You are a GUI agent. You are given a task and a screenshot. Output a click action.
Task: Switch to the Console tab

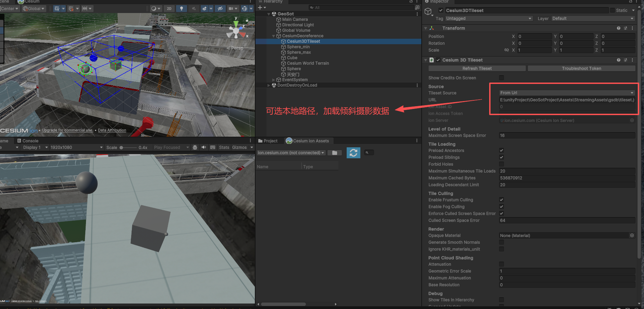[28, 141]
